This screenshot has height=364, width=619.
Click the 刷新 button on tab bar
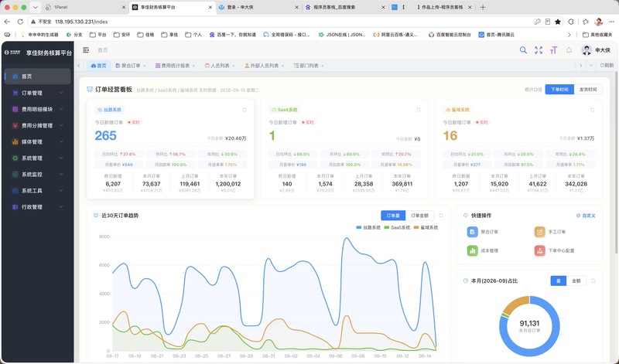click(607, 66)
